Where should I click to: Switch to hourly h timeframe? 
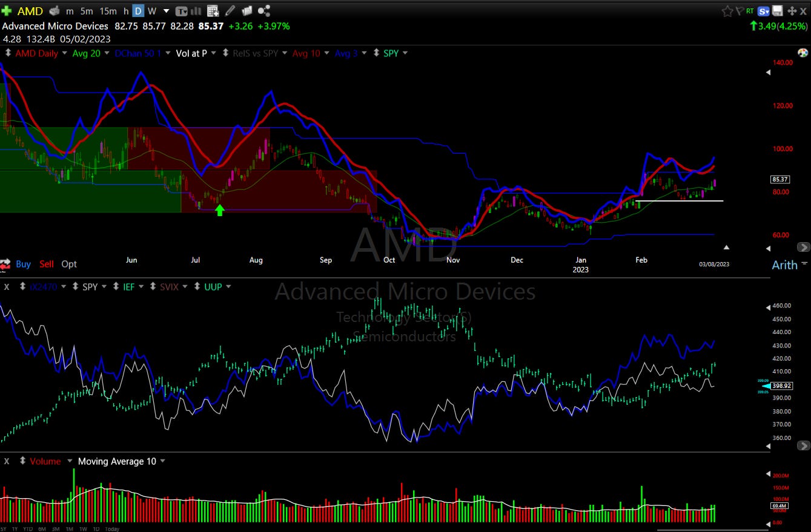click(126, 11)
